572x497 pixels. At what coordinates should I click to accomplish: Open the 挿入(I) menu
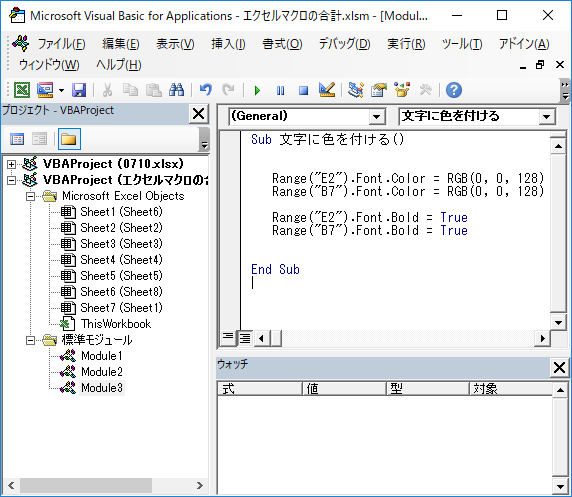[228, 44]
